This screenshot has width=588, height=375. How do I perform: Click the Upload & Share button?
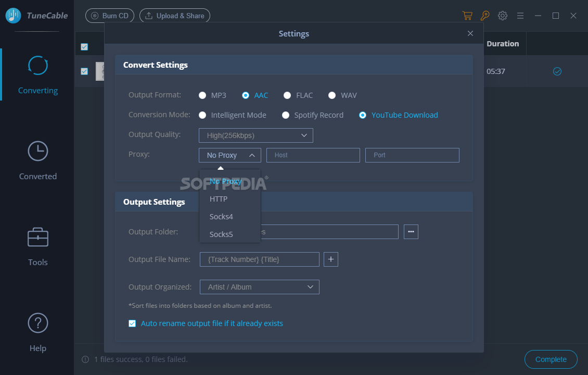pyautogui.click(x=175, y=16)
